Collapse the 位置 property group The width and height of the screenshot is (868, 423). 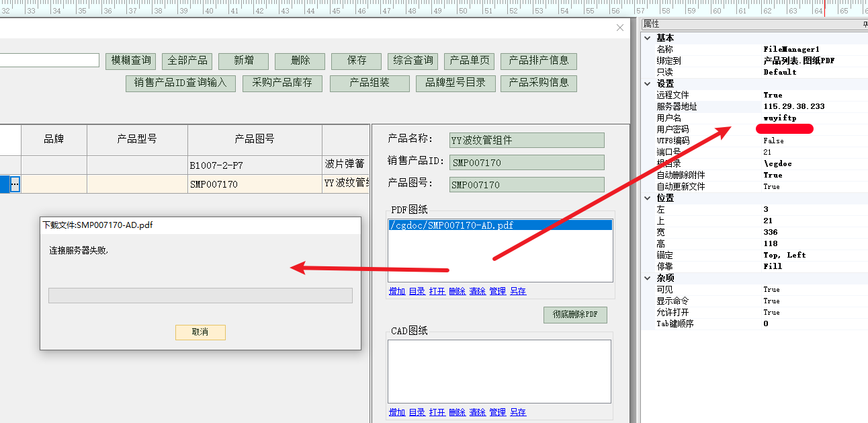pyautogui.click(x=648, y=198)
